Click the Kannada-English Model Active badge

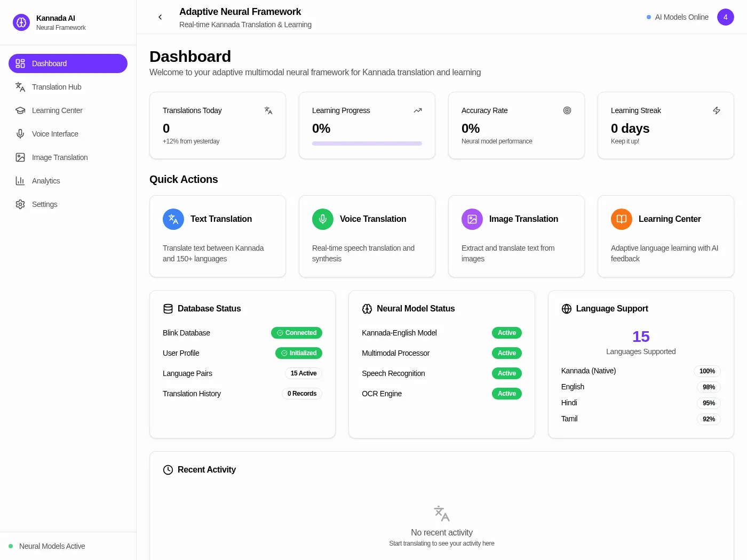pos(507,333)
